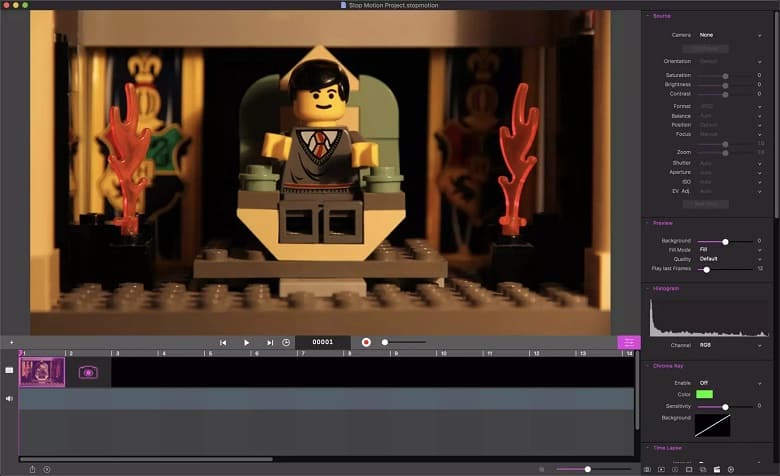780x476 pixels.
Task: Open the Aperture dropdown
Action: pos(730,173)
